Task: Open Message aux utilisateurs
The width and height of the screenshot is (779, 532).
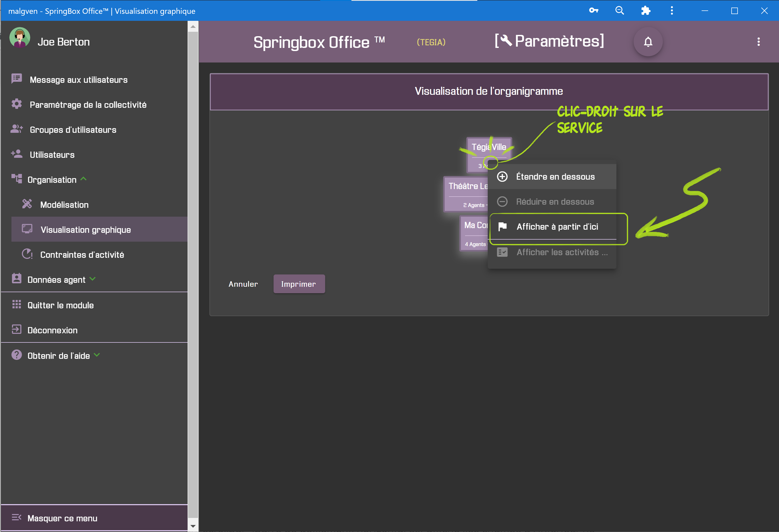Action: (94, 79)
